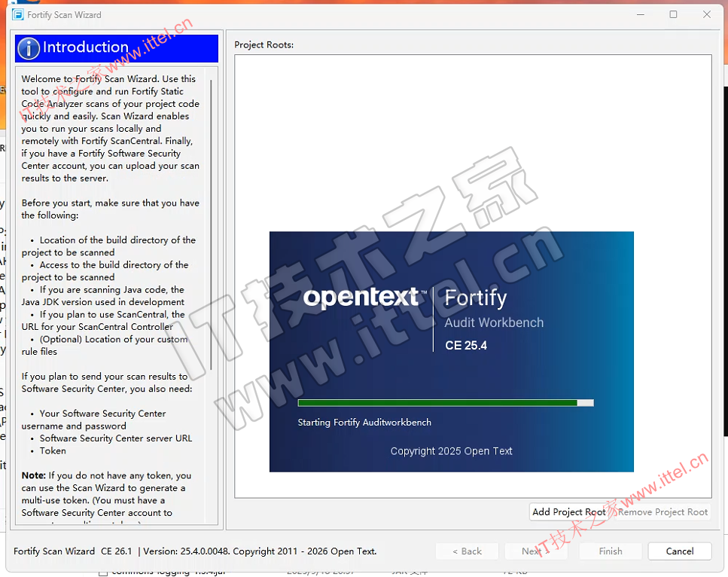Click the Finish button
Image resolution: width=728 pixels, height=577 pixels.
click(x=611, y=551)
